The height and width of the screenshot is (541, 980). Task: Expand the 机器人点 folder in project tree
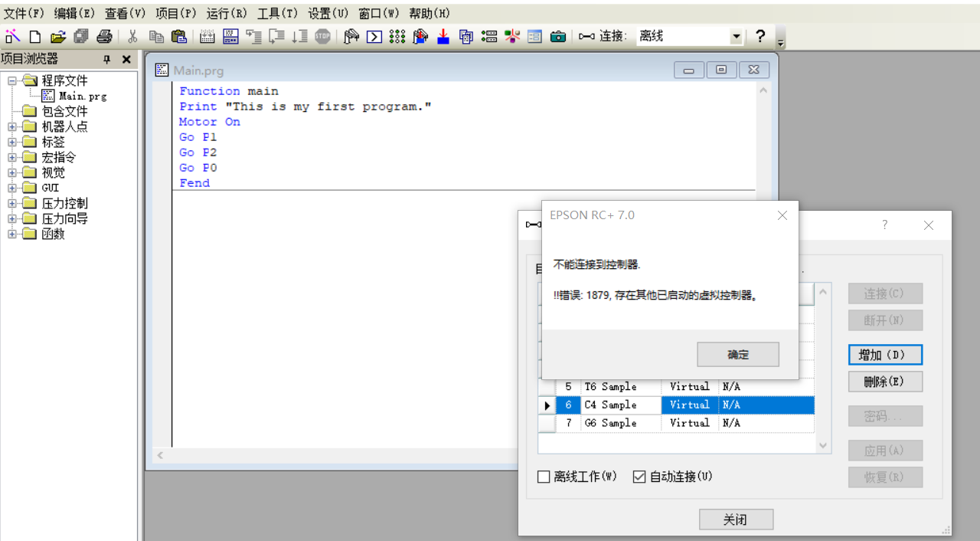pyautogui.click(x=12, y=126)
